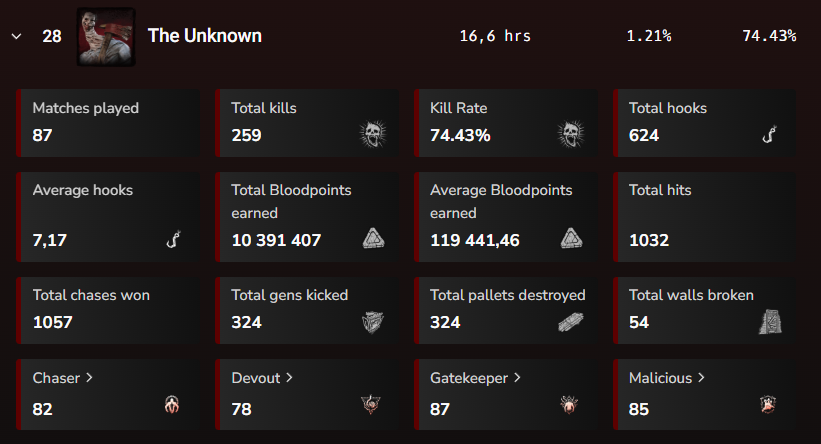The width and height of the screenshot is (821, 444).
Task: Click the Devout emblem icon
Action: click(371, 405)
